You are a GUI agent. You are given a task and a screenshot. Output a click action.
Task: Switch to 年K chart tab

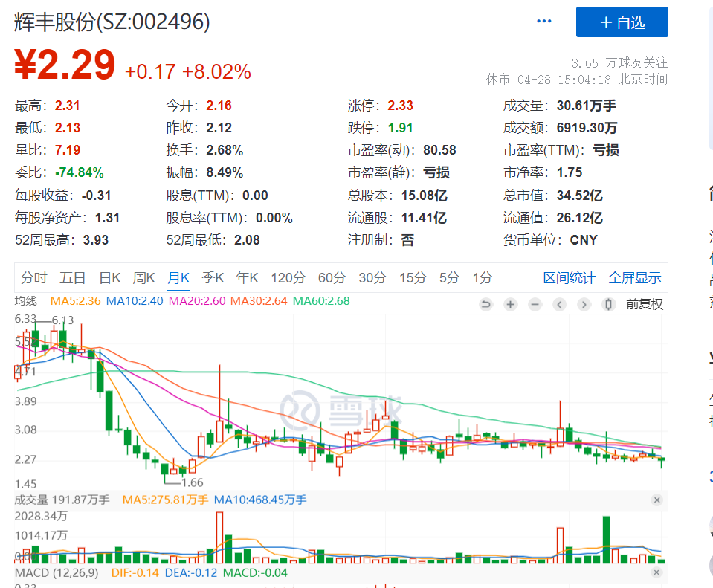point(247,277)
